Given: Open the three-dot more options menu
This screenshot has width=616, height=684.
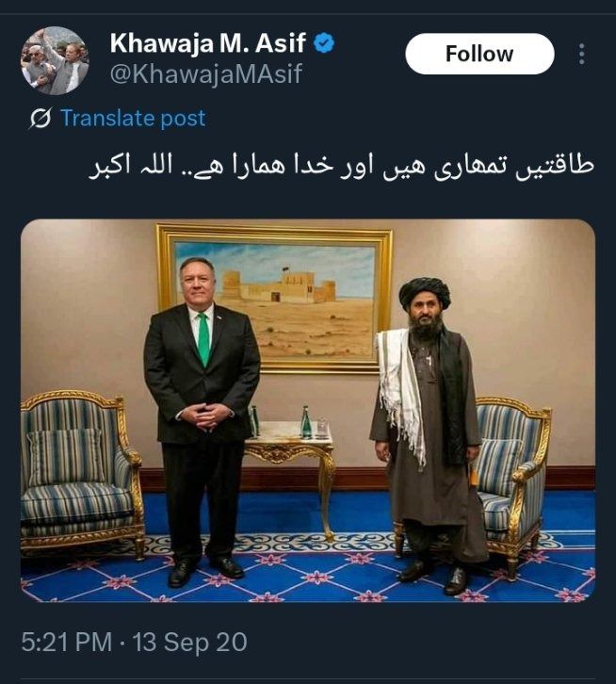Looking at the screenshot, I should pyautogui.click(x=581, y=54).
